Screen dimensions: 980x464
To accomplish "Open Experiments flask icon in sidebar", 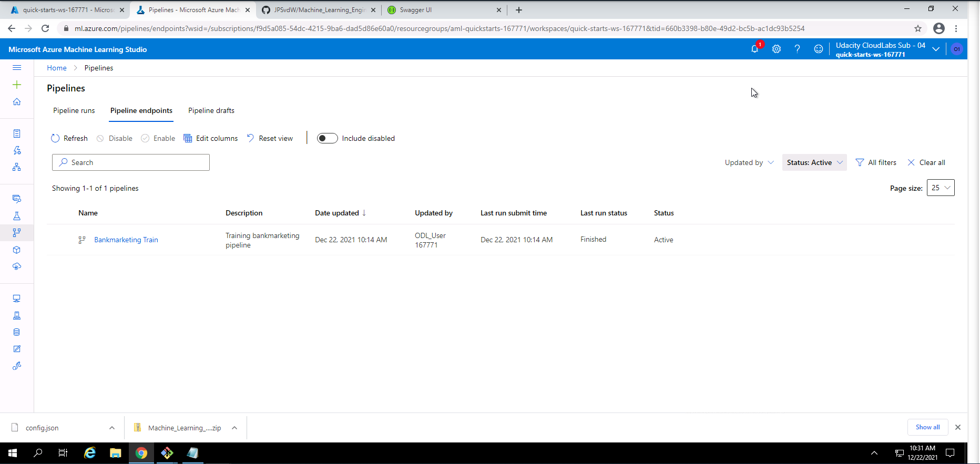I will point(17,216).
